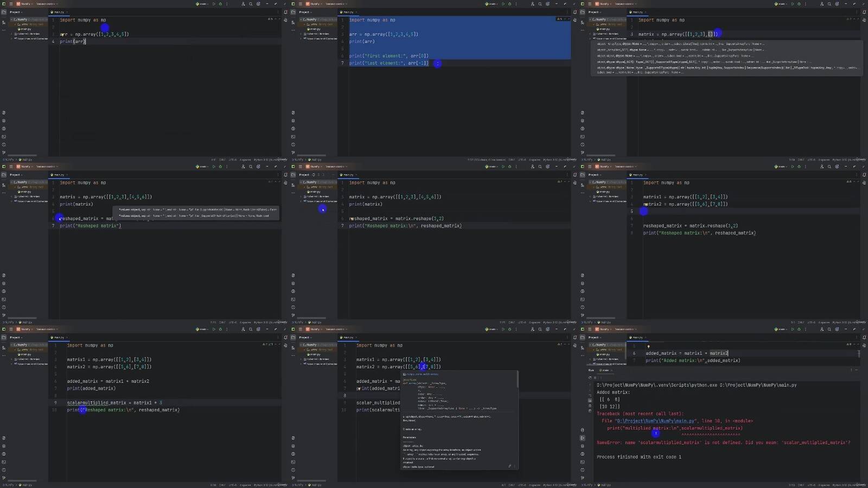Open More actions kebab in print(arr) frame toolbar

coord(227,4)
